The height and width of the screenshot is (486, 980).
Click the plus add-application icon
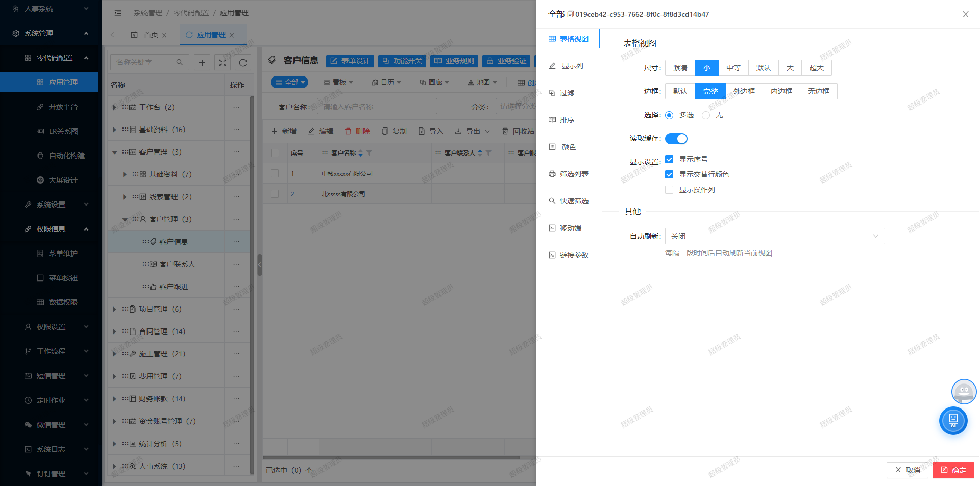[x=202, y=62]
